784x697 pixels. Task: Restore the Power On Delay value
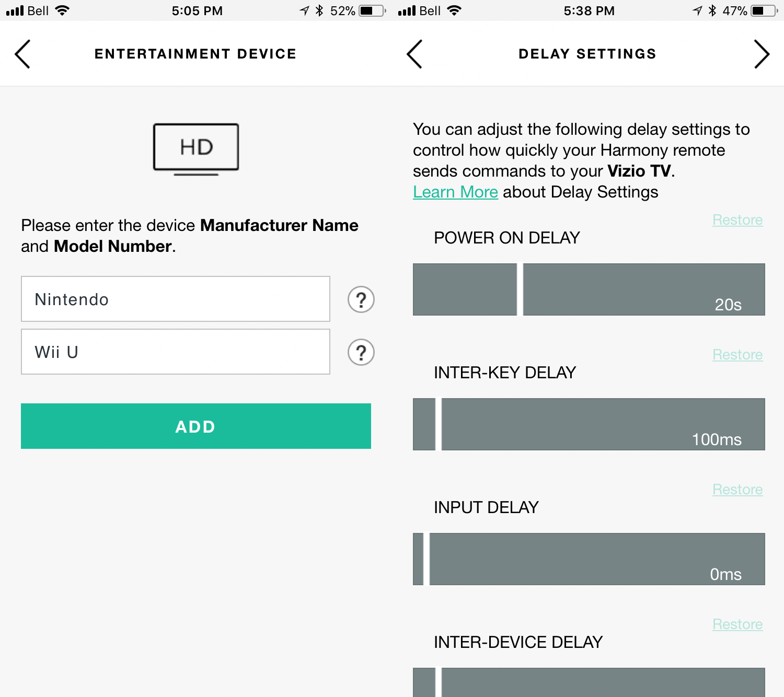coord(737,220)
